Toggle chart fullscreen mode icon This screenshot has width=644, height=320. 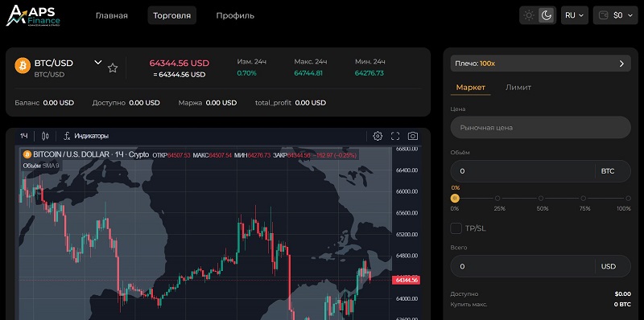tap(395, 136)
